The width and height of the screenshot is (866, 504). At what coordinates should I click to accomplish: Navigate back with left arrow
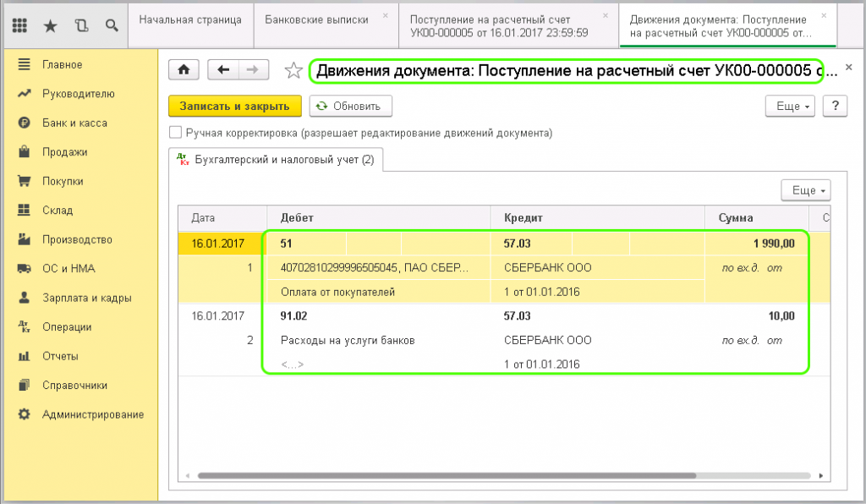coord(223,70)
